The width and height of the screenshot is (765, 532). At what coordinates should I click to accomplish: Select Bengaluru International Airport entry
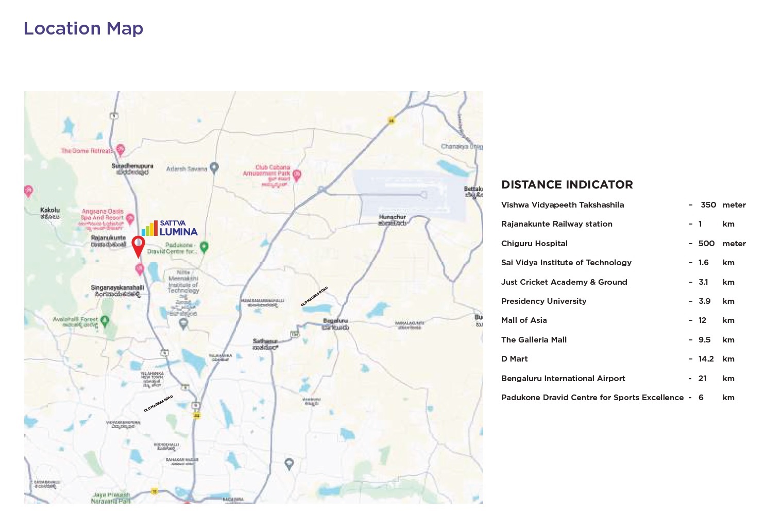563,379
